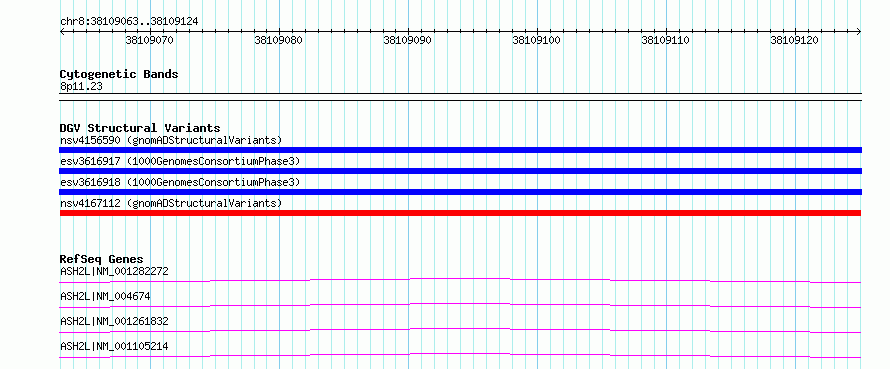Click ruler position 38109090
Screen dimensions: 890x369
click(408, 41)
